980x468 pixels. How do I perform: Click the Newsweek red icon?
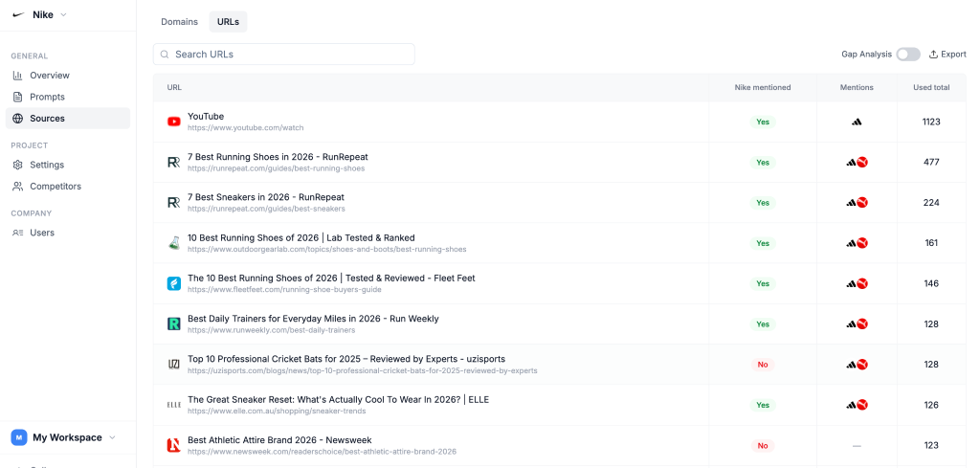(174, 445)
